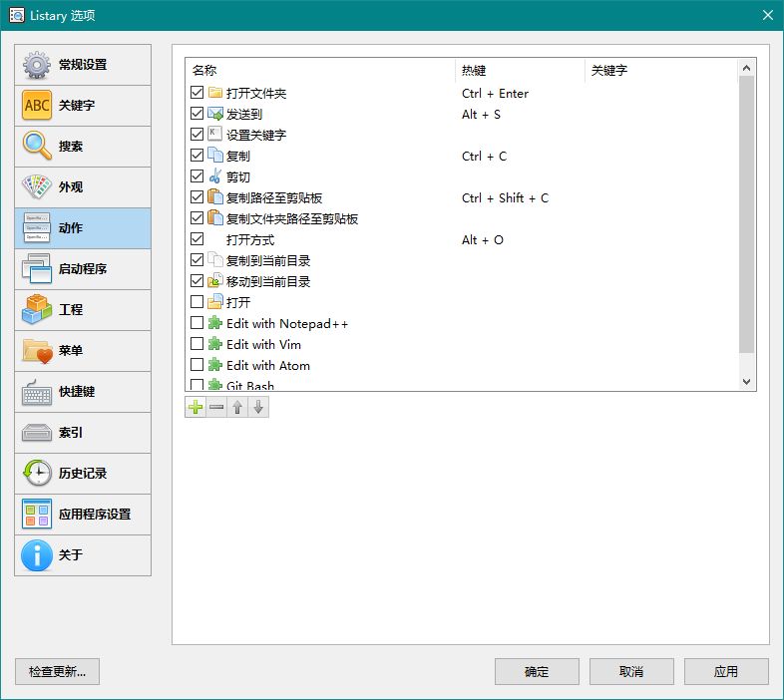
Task: Click the puzzle icon of Edit with Notepad++
Action: pos(215,323)
